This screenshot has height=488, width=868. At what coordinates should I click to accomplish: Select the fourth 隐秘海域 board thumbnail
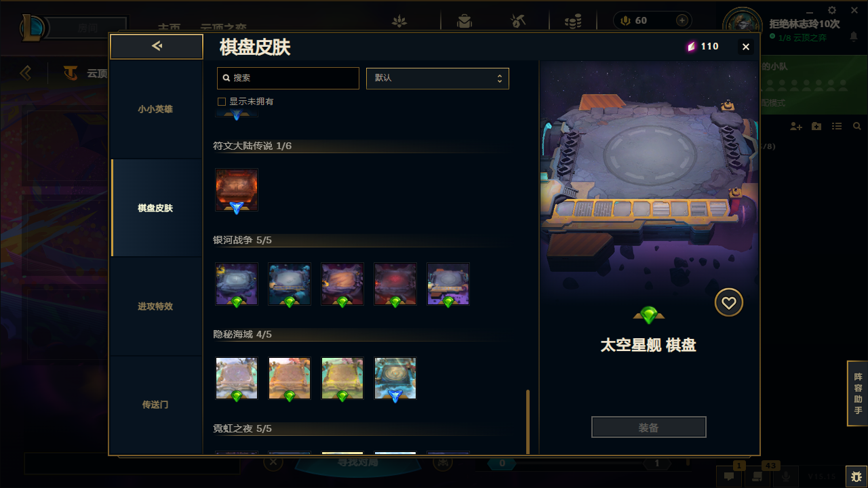pyautogui.click(x=395, y=378)
